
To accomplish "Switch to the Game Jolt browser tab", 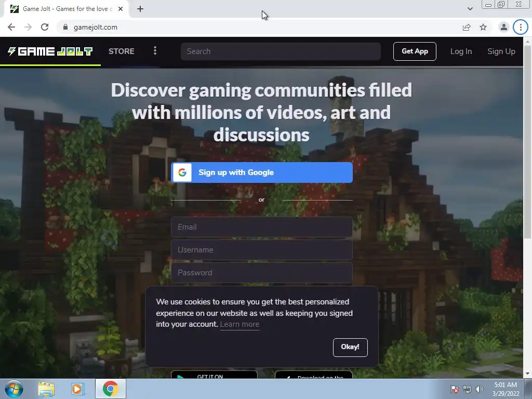I will point(66,9).
